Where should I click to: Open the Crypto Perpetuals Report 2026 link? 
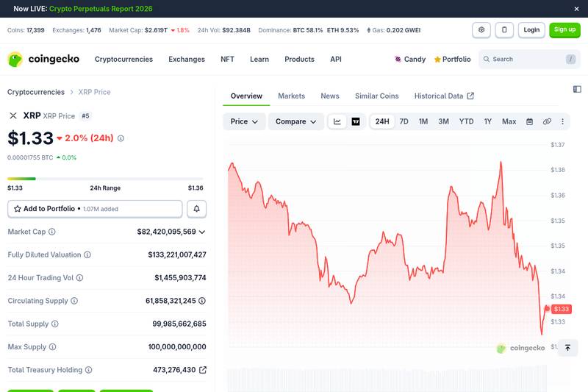pyautogui.click(x=101, y=9)
